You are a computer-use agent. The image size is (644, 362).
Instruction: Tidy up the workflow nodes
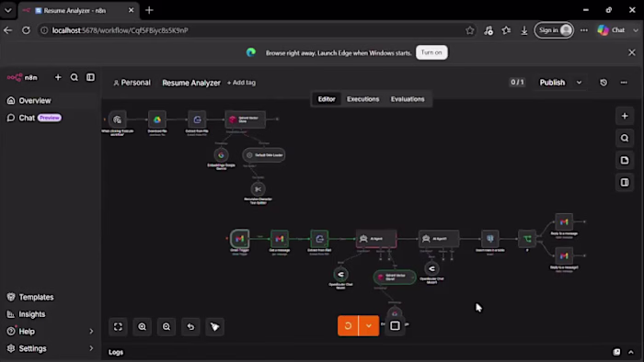click(x=214, y=327)
